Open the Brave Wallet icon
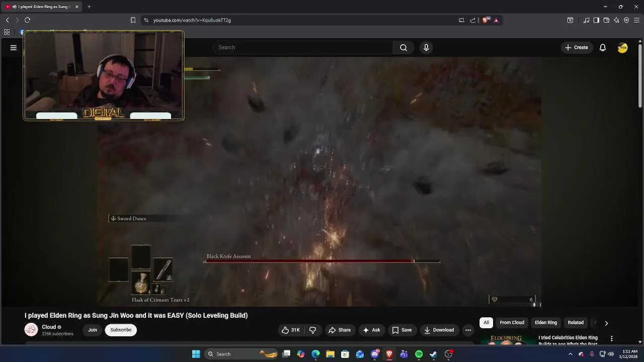 point(606,20)
